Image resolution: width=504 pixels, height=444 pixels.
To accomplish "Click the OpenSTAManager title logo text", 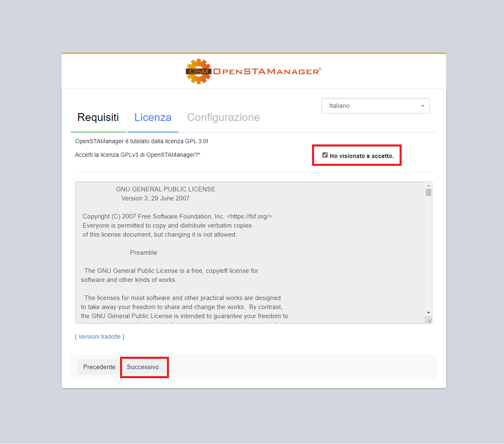I will click(267, 72).
